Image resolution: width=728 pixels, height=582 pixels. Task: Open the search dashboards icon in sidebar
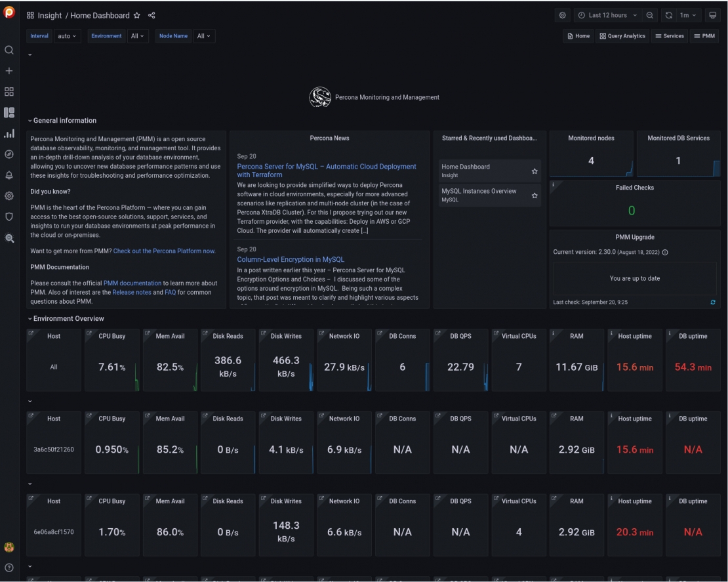coord(9,50)
